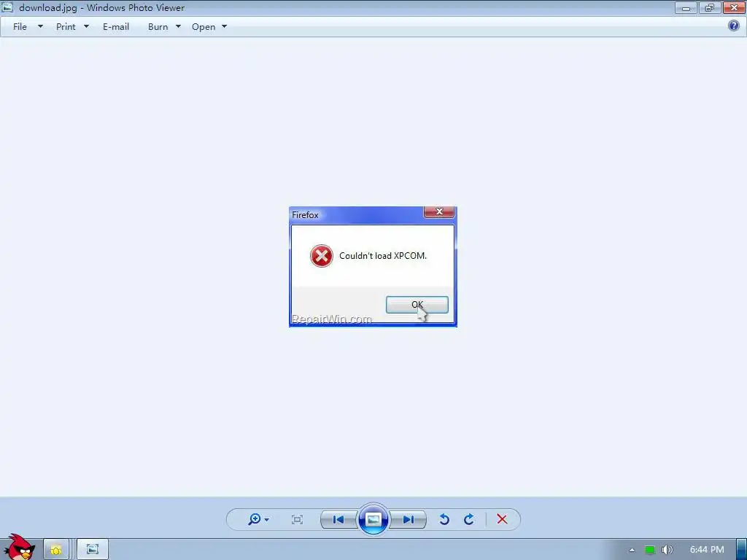Delete the picture with red X
The image size is (747, 560).
pyautogui.click(x=502, y=519)
